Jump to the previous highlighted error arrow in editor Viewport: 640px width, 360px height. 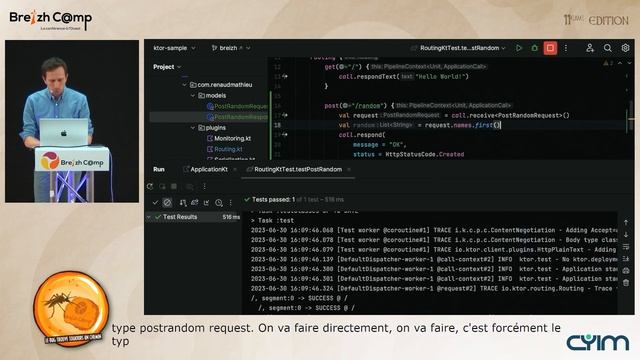(x=620, y=63)
